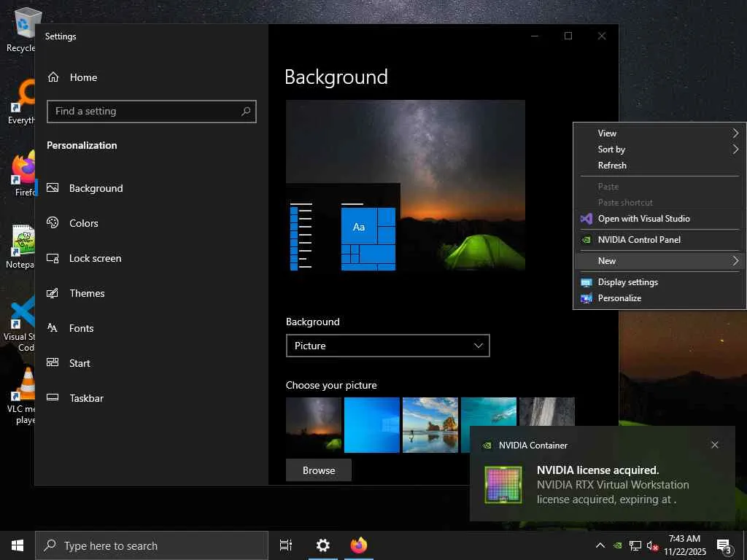Click the Browse button for pictures
747x560 pixels.
pyautogui.click(x=319, y=470)
